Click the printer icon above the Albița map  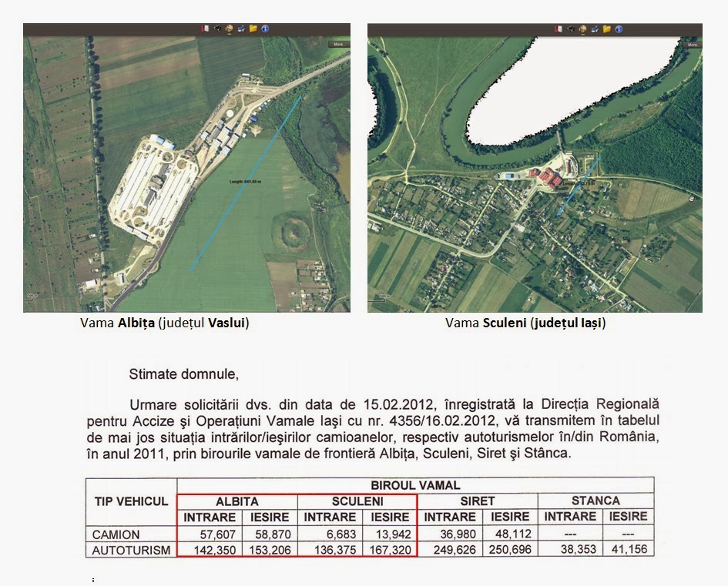[x=241, y=28]
